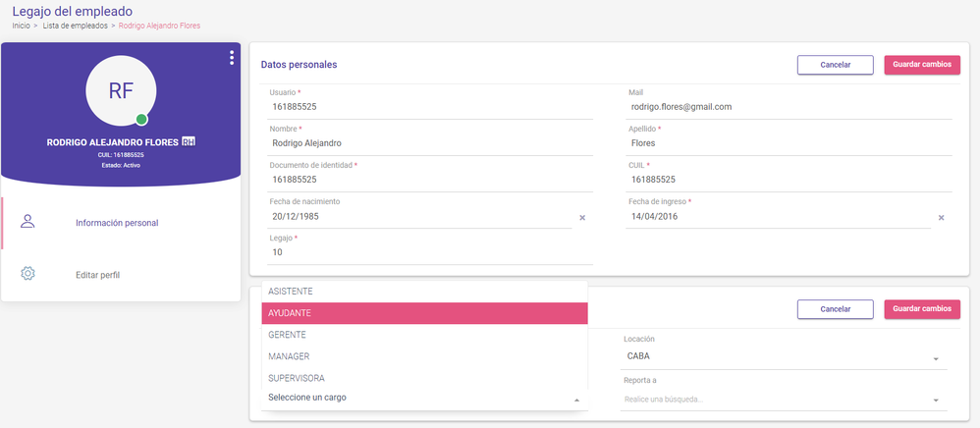The image size is (980, 428).
Task: Select AYUDANTE from the cargo list
Action: coord(424,314)
